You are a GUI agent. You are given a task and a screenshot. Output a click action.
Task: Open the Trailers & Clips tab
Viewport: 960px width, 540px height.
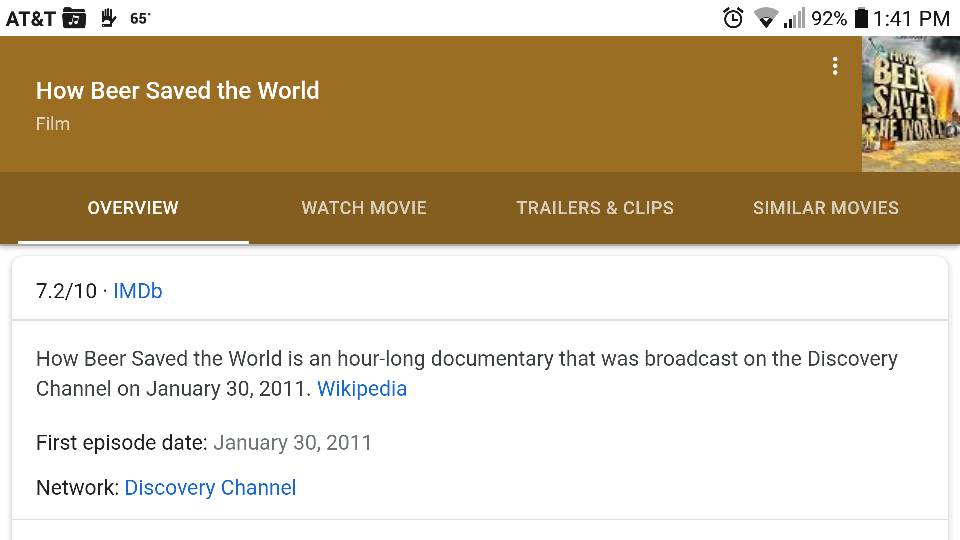click(595, 208)
